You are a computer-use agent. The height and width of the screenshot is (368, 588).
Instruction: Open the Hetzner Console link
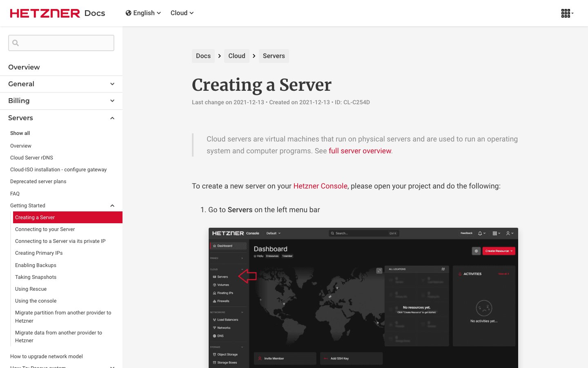tap(320, 186)
